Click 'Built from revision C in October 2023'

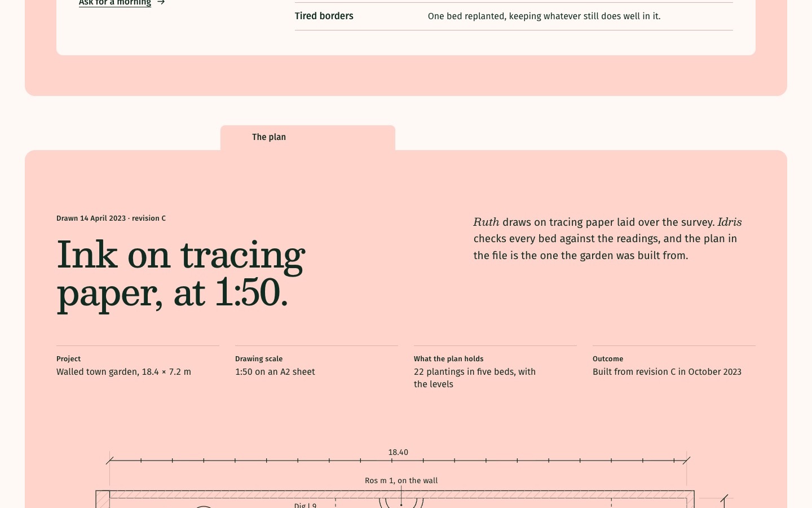pos(667,372)
